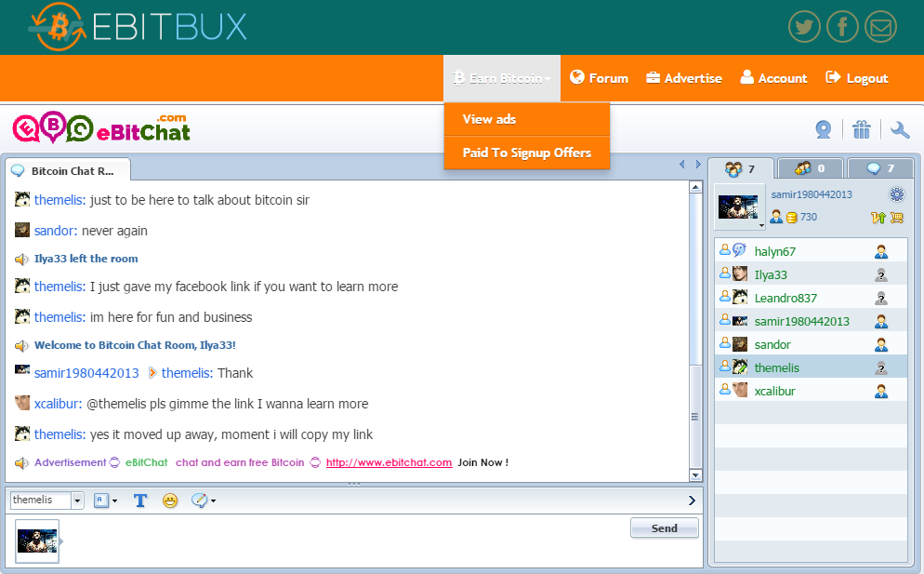Open the Twitter icon in header
The image size is (924, 574).
click(804, 27)
